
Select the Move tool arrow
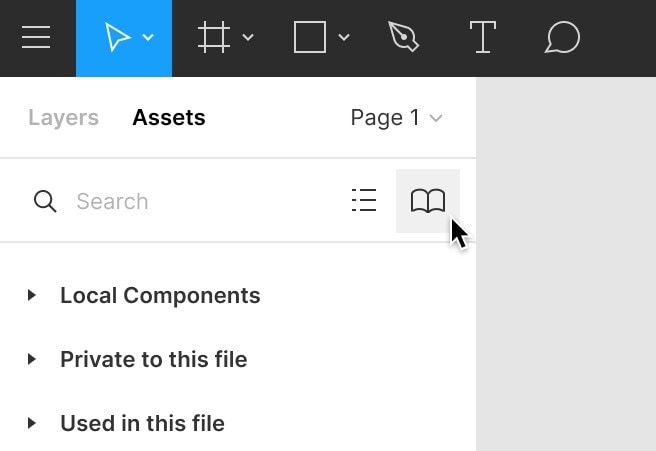click(x=117, y=38)
